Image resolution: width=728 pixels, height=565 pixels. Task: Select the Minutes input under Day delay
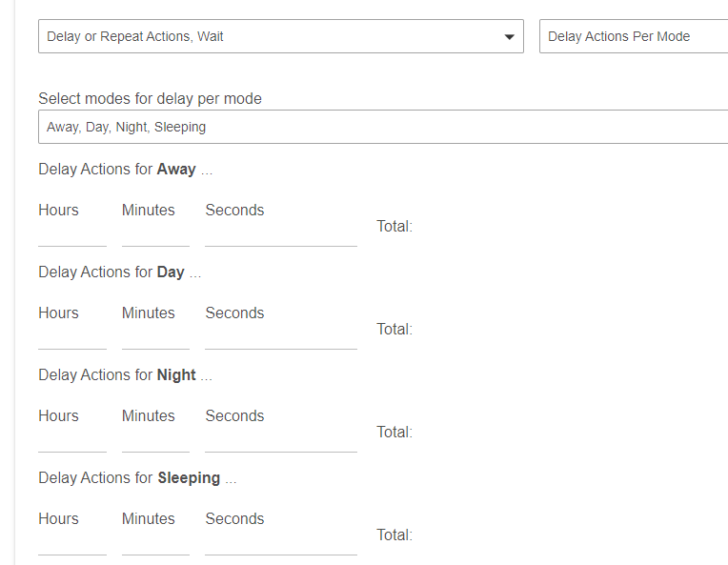point(155,337)
